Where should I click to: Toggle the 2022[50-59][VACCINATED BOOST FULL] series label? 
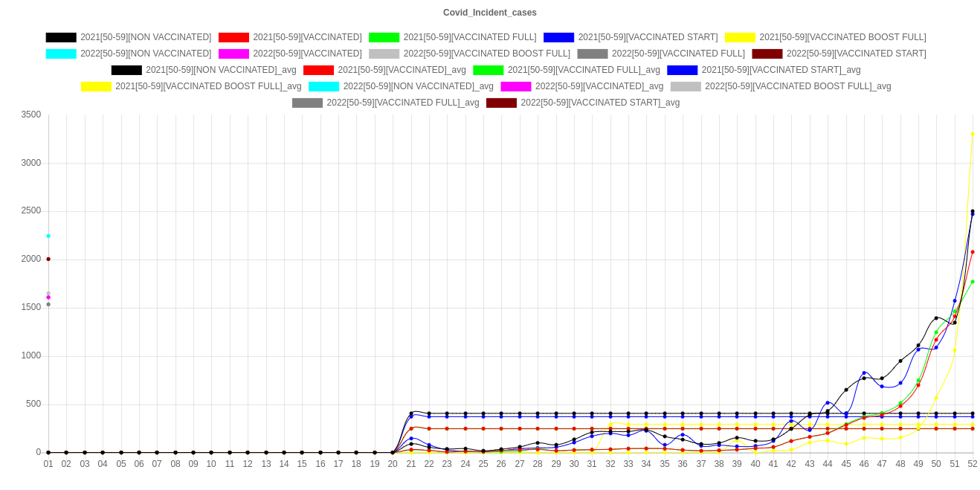(x=486, y=54)
